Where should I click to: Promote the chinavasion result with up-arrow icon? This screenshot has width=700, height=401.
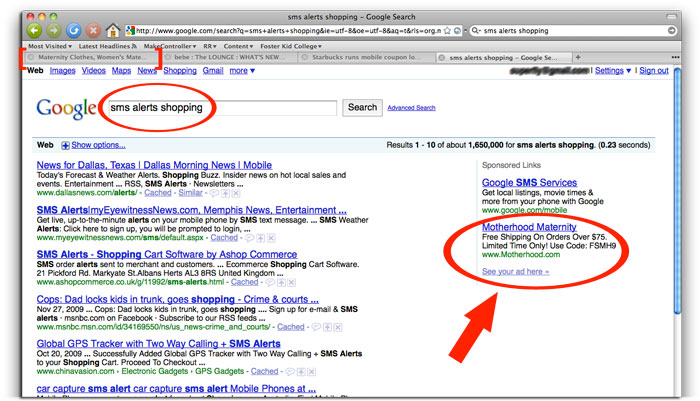[301, 372]
